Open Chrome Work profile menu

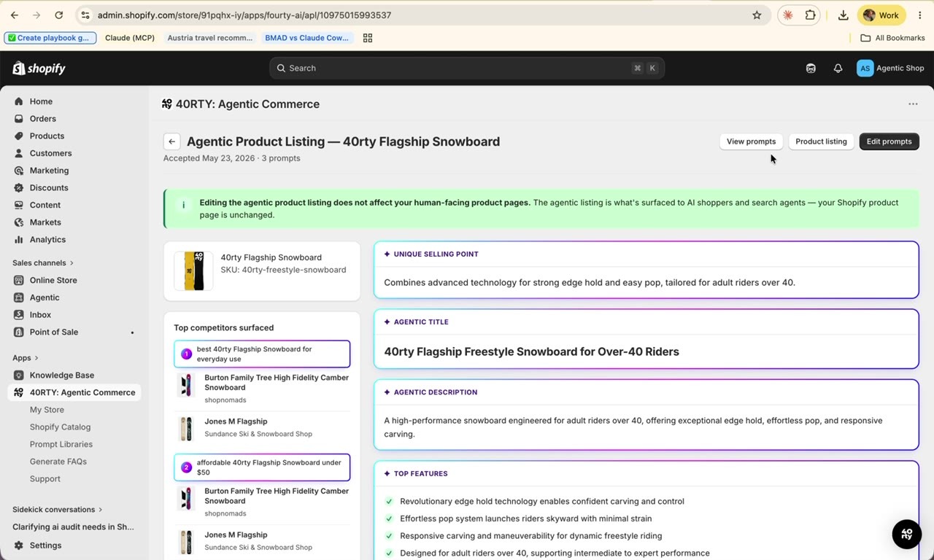881,15
